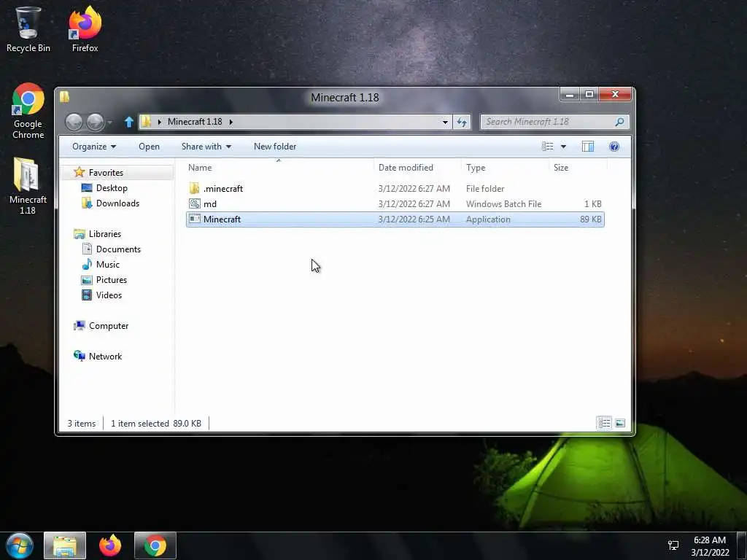
Task: Click the network tray icon
Action: [x=673, y=545]
